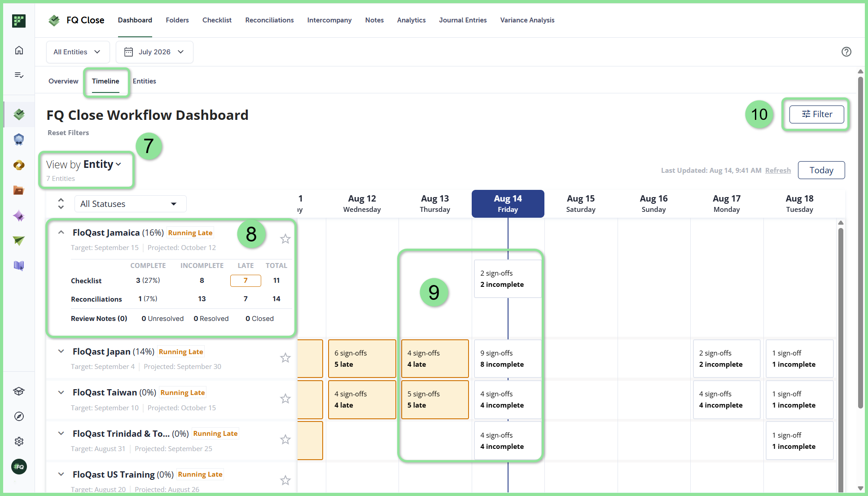Screen dimensions: 868x496
Task: Star the FloQast US Training entity
Action: point(285,480)
